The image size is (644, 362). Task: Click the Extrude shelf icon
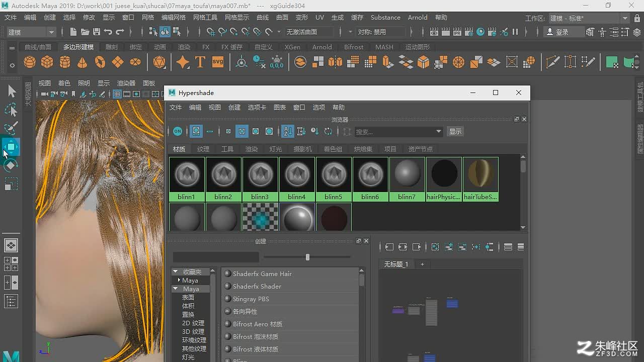point(387,62)
